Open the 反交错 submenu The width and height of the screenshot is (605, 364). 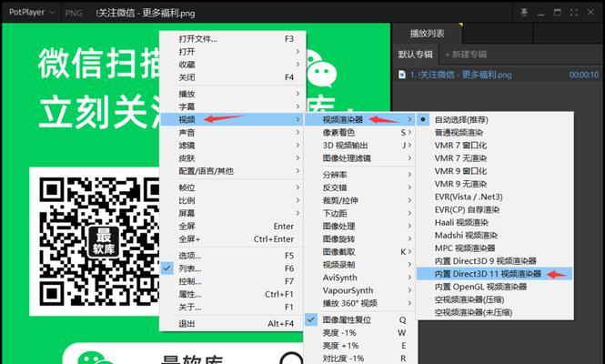(360, 187)
